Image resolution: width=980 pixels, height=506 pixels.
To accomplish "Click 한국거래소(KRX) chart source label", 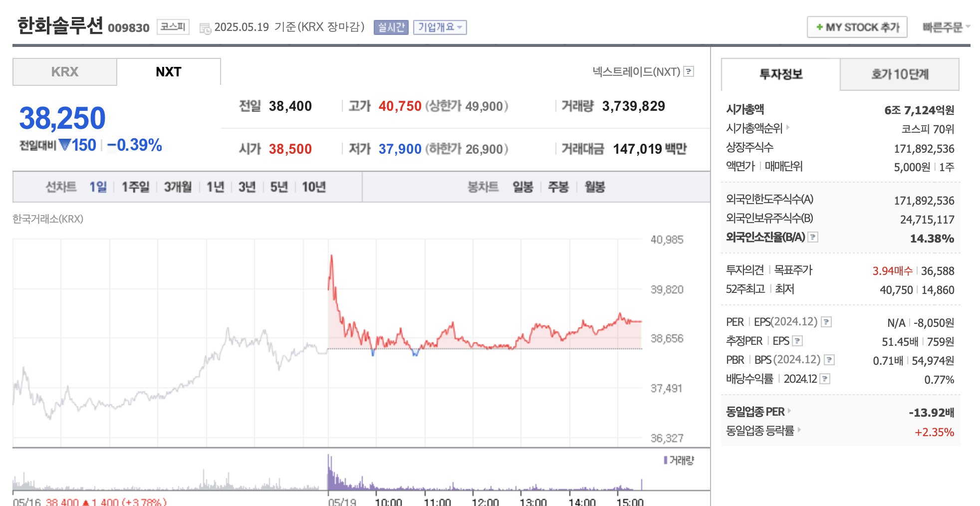I will tap(48, 219).
